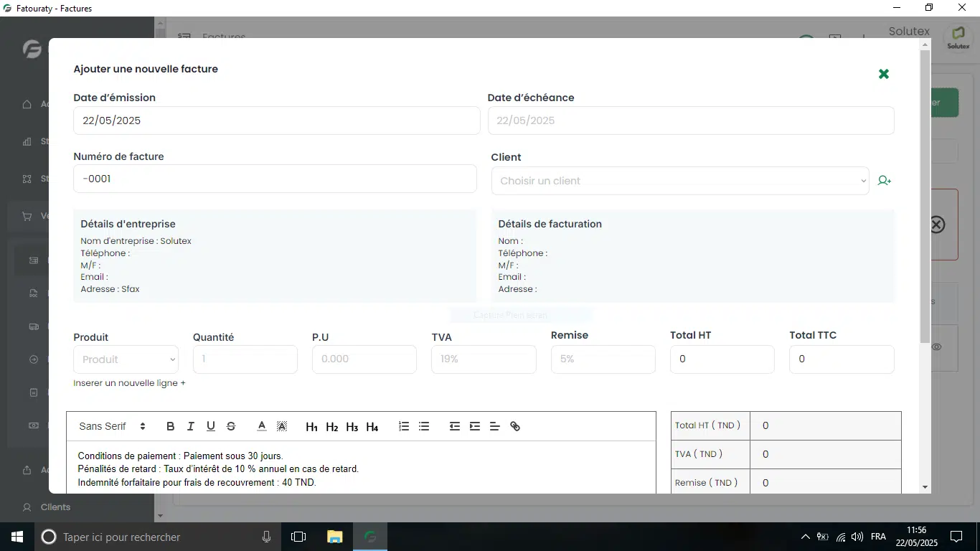Open the text color picker

click(262, 426)
